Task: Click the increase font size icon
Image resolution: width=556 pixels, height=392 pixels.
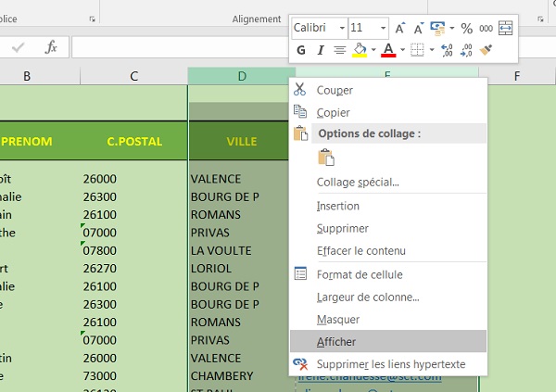Action: pyautogui.click(x=400, y=29)
